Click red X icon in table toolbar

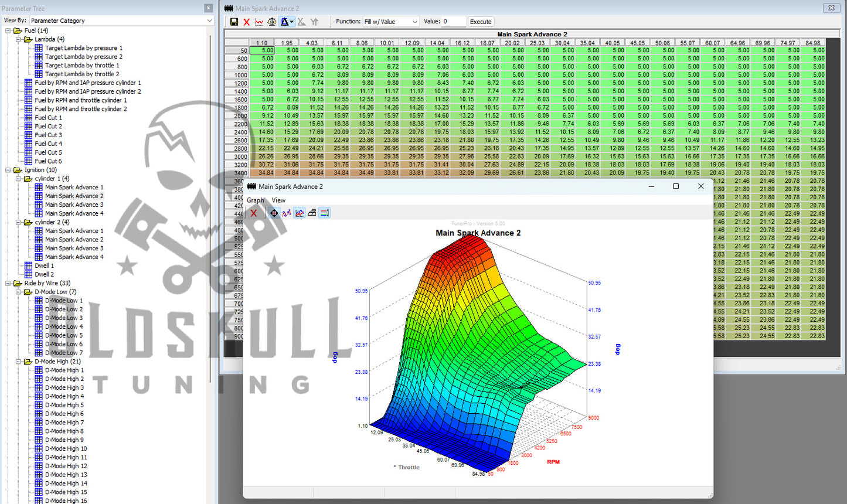(x=246, y=22)
